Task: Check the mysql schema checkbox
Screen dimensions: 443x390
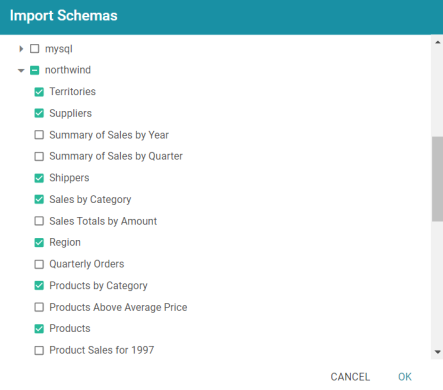Action: (35, 49)
